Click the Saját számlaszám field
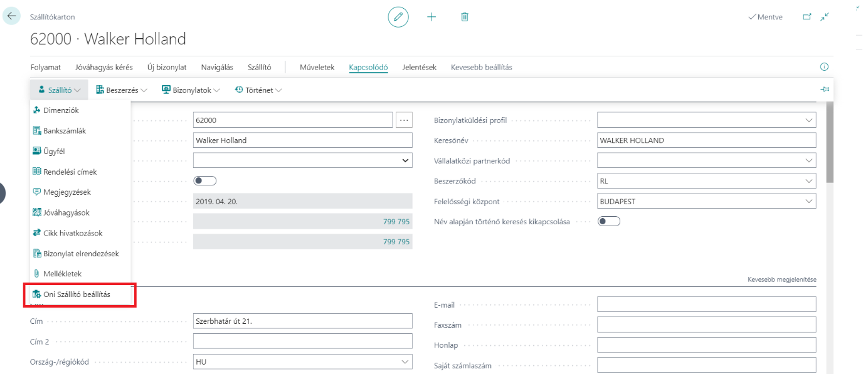868x374 pixels. pyautogui.click(x=706, y=365)
